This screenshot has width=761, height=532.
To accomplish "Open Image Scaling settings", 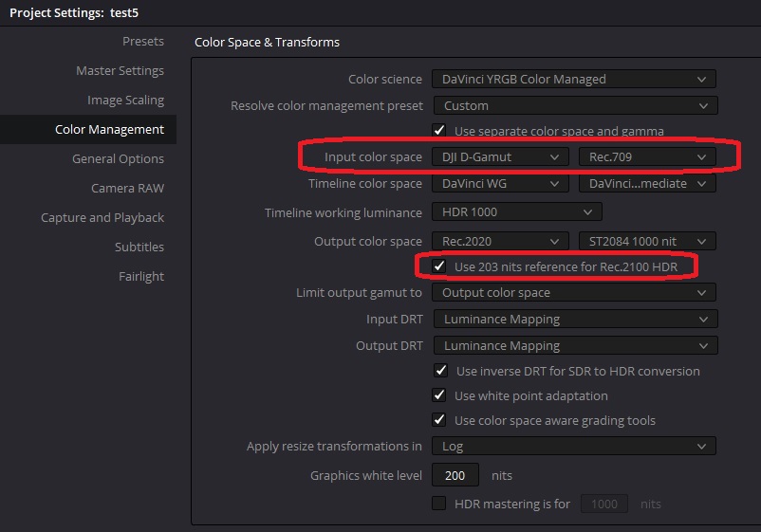I will 125,100.
